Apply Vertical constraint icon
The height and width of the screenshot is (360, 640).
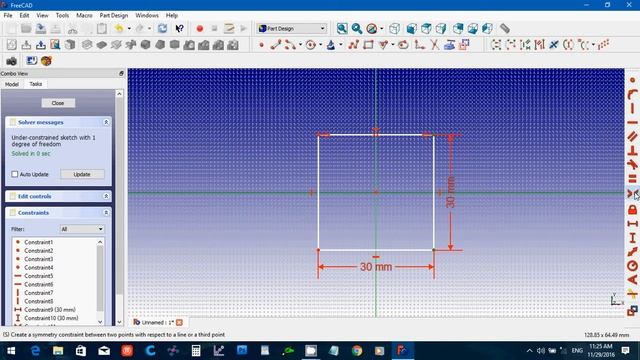pos(632,108)
